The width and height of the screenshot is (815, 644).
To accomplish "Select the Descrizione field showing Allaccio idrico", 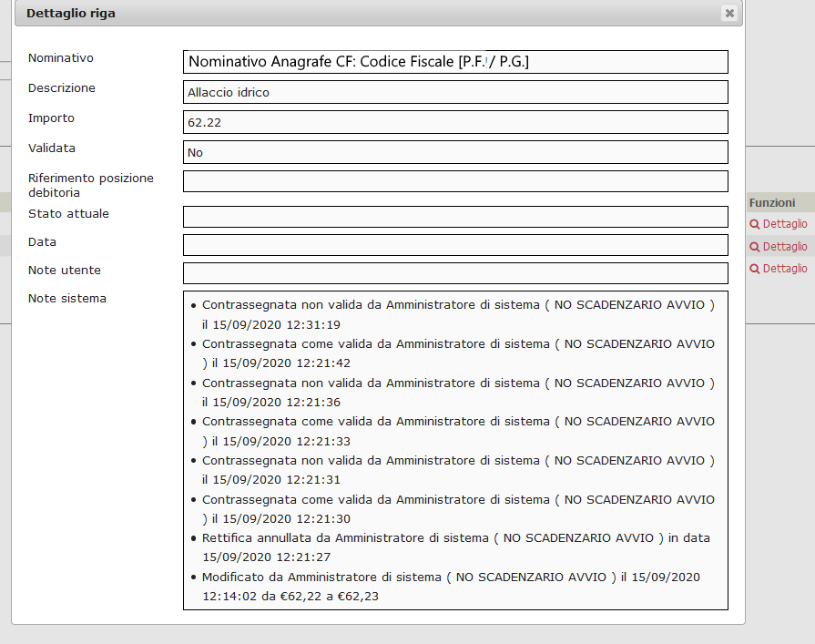I will tap(455, 92).
